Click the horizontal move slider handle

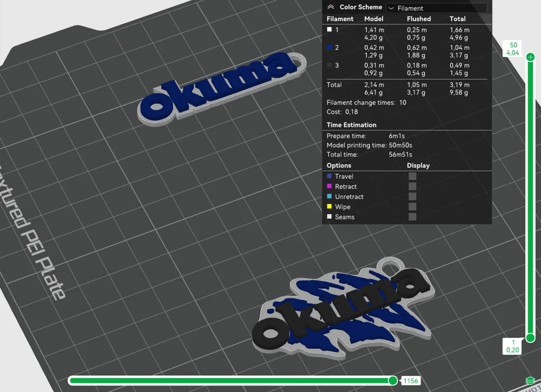(393, 381)
